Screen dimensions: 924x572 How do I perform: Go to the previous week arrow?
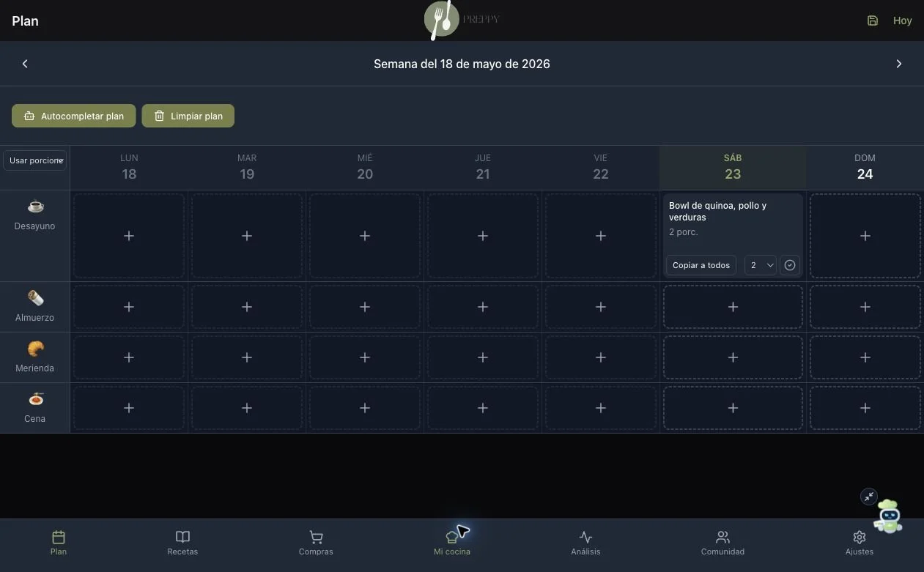tap(25, 64)
